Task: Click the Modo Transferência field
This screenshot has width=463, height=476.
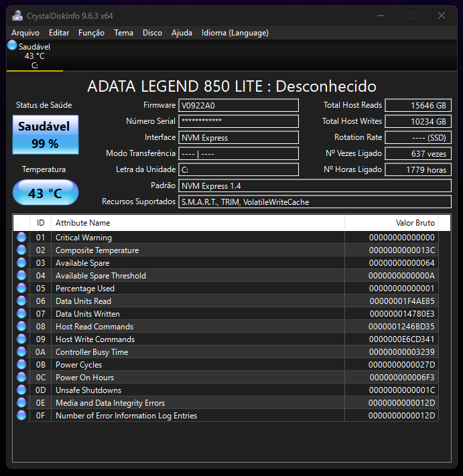Action: click(x=239, y=153)
